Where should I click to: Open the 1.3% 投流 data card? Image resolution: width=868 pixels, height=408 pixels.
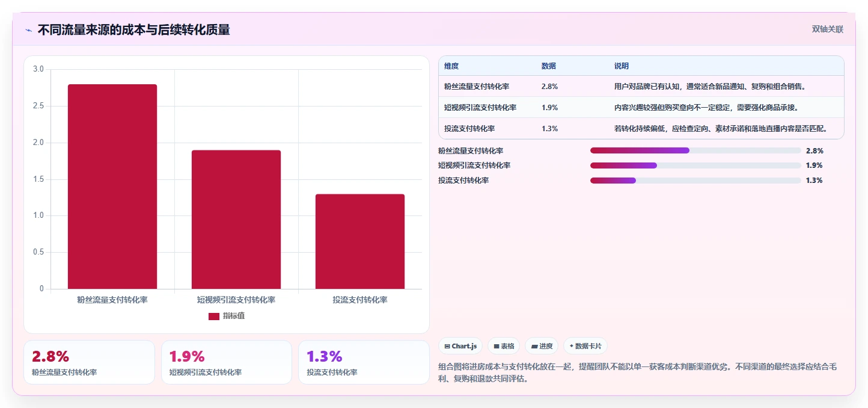(364, 362)
